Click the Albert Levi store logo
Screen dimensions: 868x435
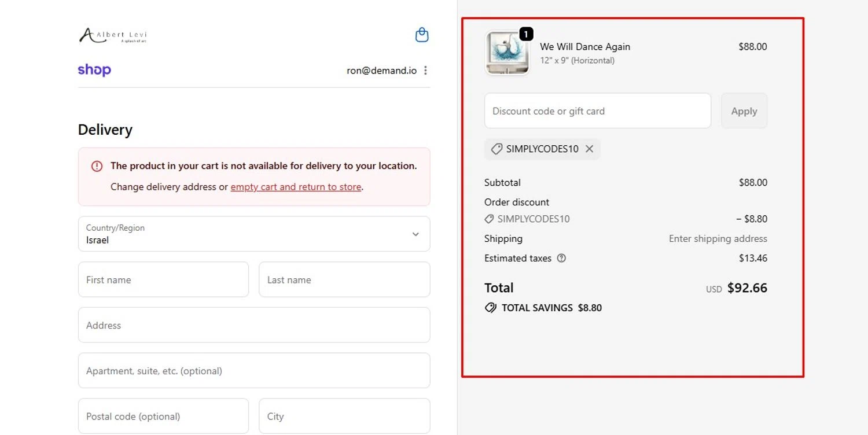113,36
